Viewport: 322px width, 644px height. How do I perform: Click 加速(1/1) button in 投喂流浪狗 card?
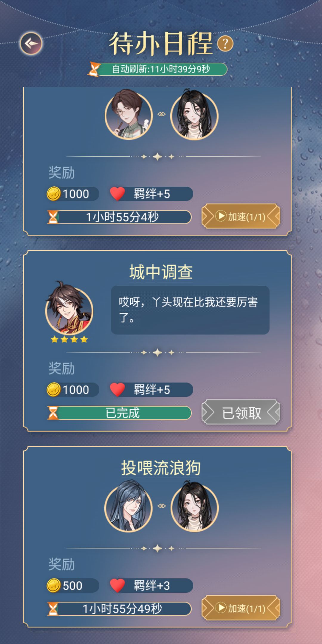[241, 608]
